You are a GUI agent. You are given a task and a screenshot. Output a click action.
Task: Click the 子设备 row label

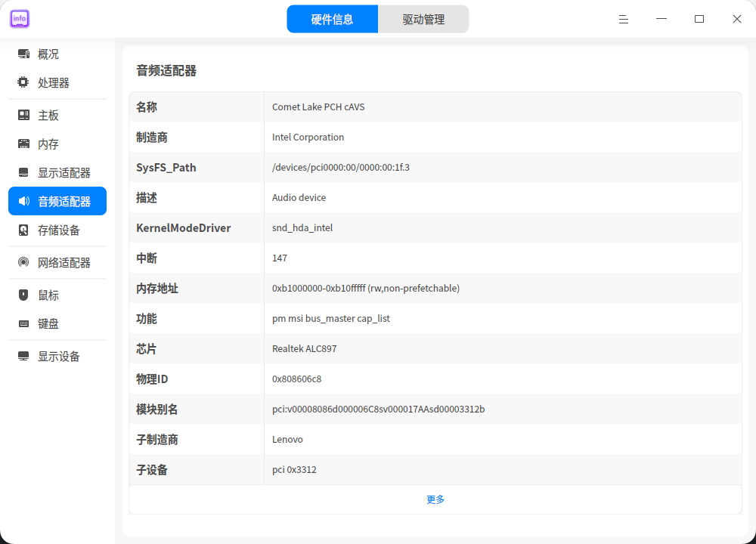(x=151, y=470)
